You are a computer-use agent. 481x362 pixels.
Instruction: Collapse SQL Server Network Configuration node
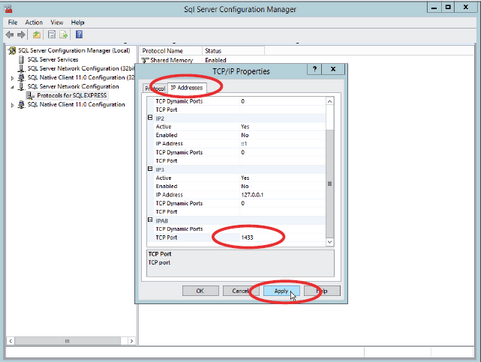(12, 87)
